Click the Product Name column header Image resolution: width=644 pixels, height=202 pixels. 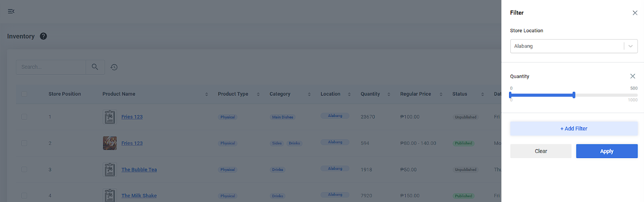point(119,94)
